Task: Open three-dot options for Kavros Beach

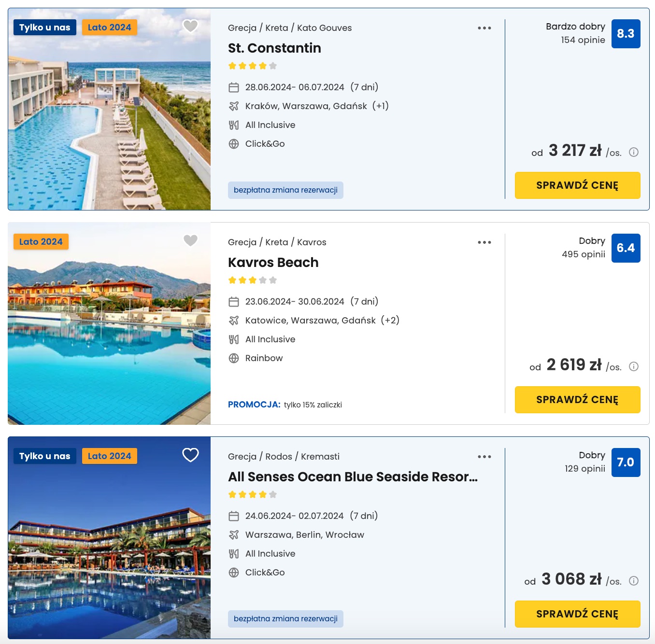Action: (x=484, y=242)
